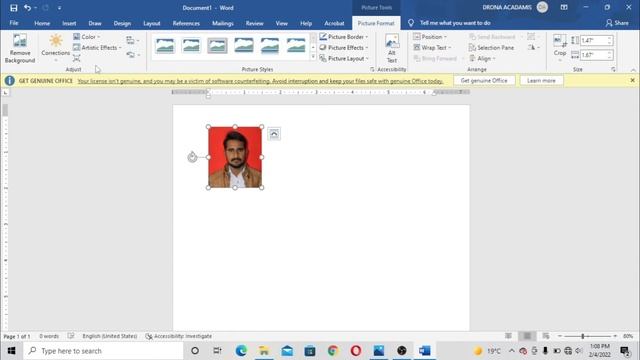
Task: Apply the first picture style thumbnail
Action: [x=165, y=45]
